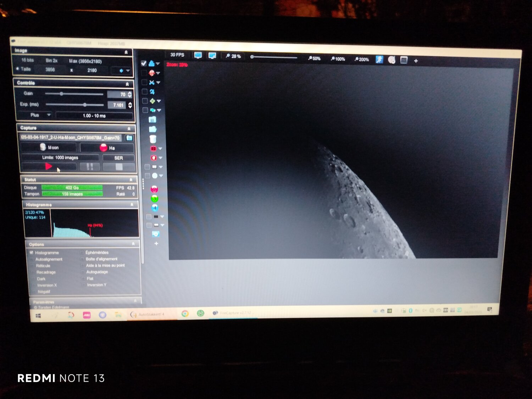532x399 pixels.
Task: Click the Jupiter symbol icon
Action: click(x=152, y=92)
